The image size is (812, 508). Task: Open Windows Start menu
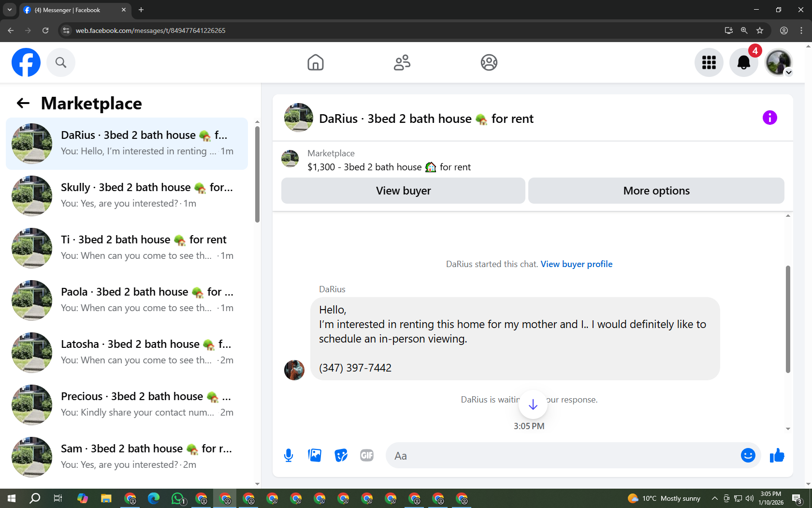click(12, 498)
